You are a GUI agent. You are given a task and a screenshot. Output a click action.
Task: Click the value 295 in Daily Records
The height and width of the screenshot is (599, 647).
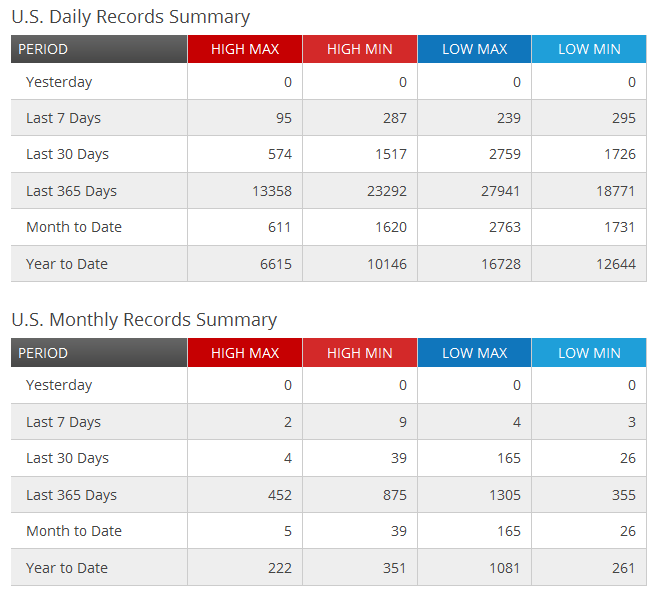click(x=624, y=118)
